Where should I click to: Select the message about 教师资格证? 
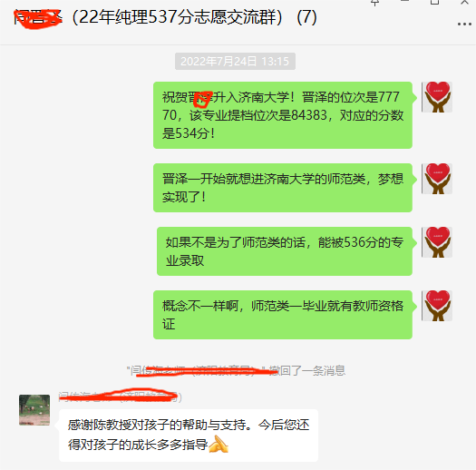click(283, 315)
